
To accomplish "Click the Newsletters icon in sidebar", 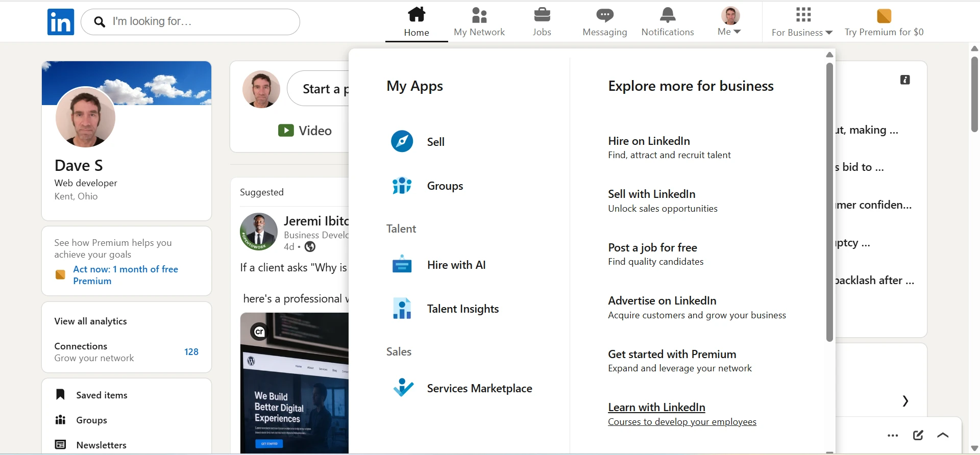I will point(60,444).
